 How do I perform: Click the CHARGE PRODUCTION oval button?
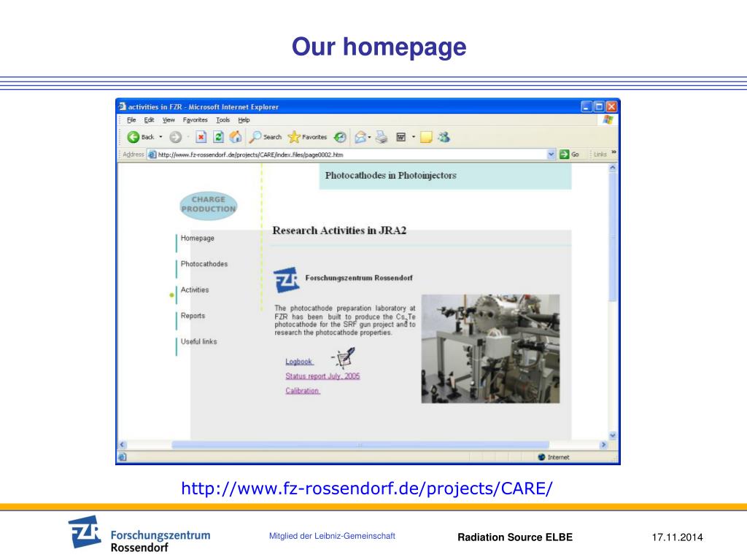click(208, 205)
